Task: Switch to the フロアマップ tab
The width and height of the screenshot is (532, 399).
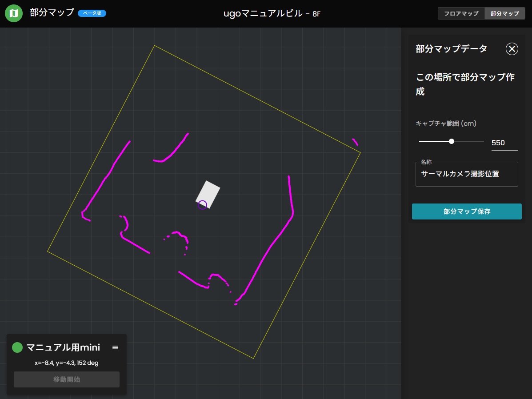Action: tap(461, 14)
